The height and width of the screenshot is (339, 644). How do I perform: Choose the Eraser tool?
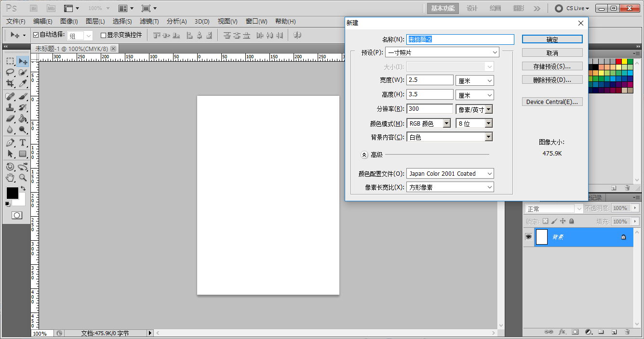[10, 118]
